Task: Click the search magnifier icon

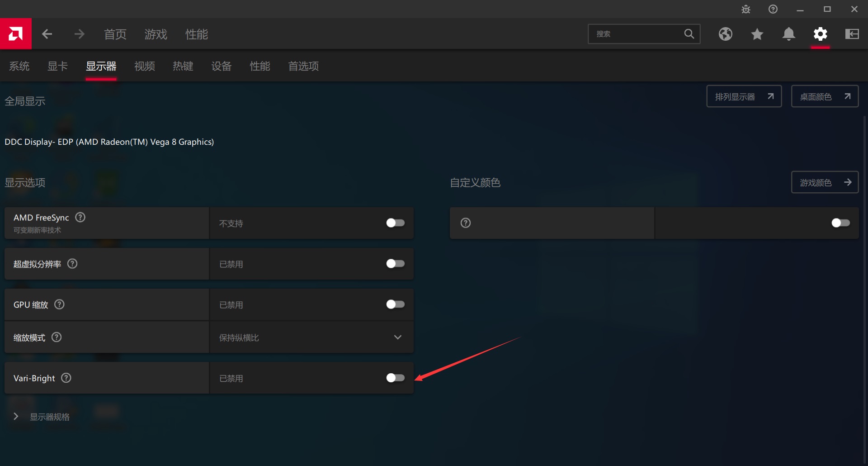Action: 689,34
